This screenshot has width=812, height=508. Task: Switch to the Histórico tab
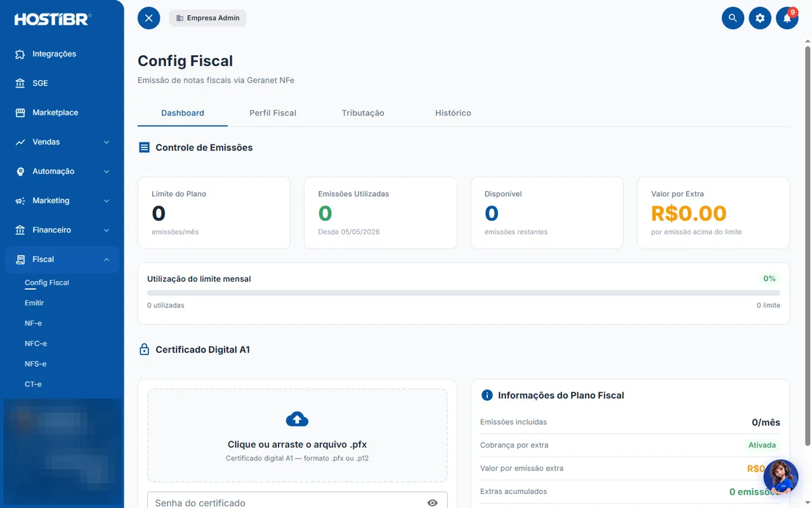453,113
